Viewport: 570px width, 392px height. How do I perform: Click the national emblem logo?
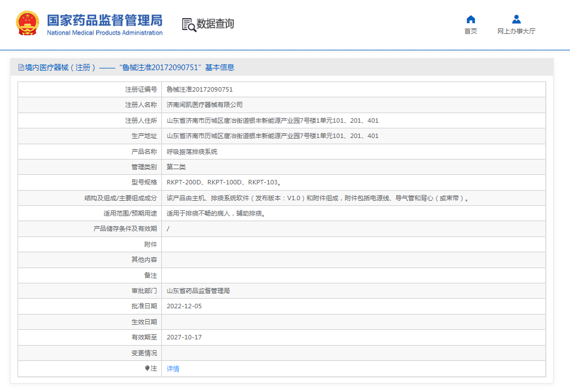pyautogui.click(x=27, y=24)
